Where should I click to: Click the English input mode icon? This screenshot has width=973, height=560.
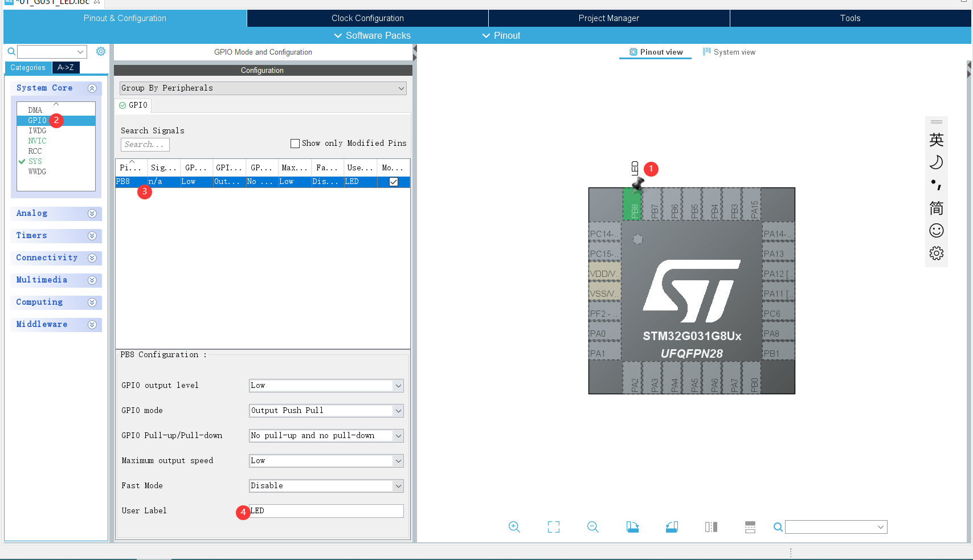[937, 140]
